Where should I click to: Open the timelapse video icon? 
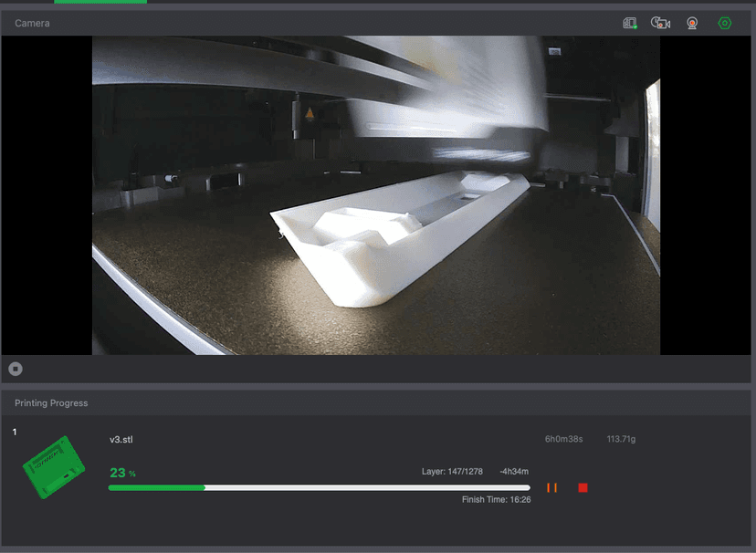pyautogui.click(x=660, y=23)
